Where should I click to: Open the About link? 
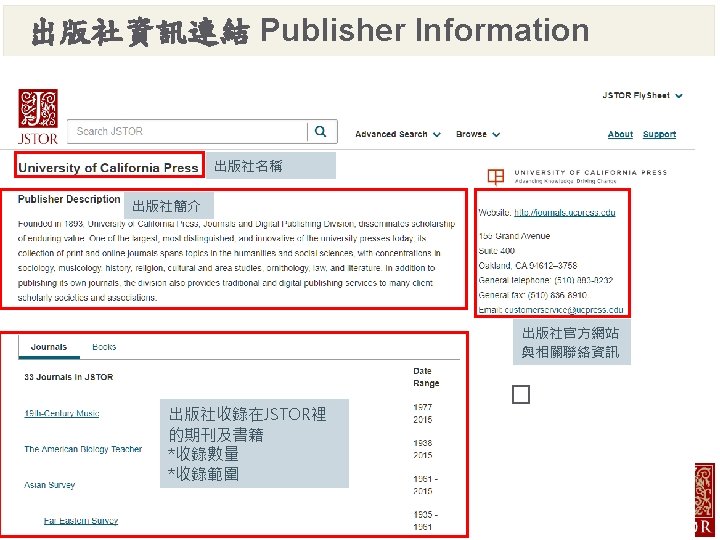(620, 134)
